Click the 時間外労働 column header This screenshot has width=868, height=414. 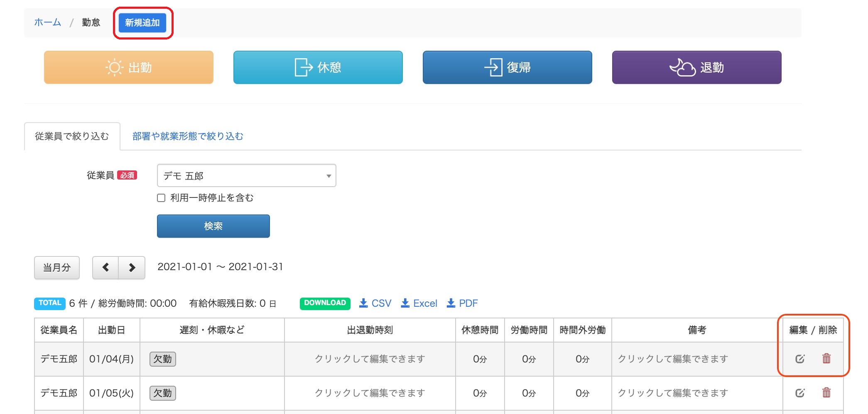583,330
